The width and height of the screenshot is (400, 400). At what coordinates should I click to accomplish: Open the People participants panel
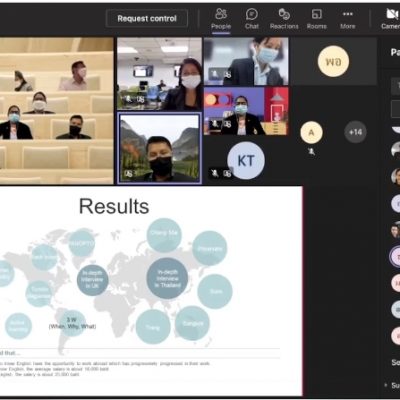click(x=221, y=19)
